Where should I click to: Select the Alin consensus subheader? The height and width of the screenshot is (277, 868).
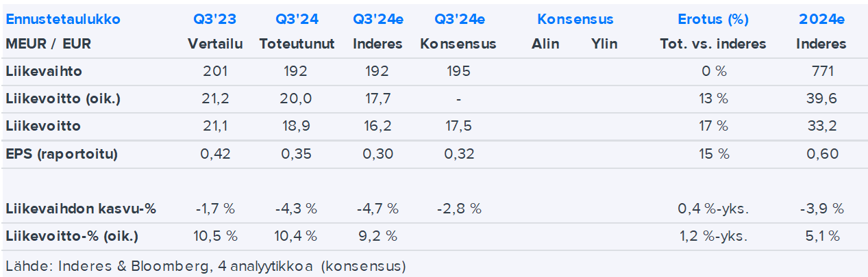click(x=545, y=44)
